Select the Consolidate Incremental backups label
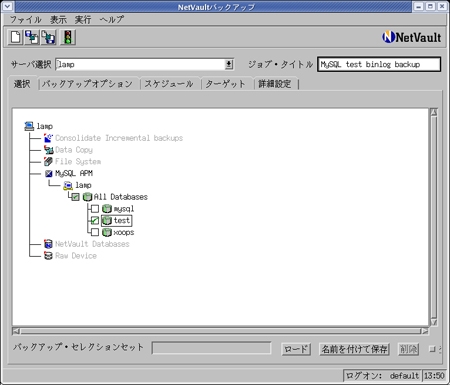450x385 pixels. [x=119, y=138]
